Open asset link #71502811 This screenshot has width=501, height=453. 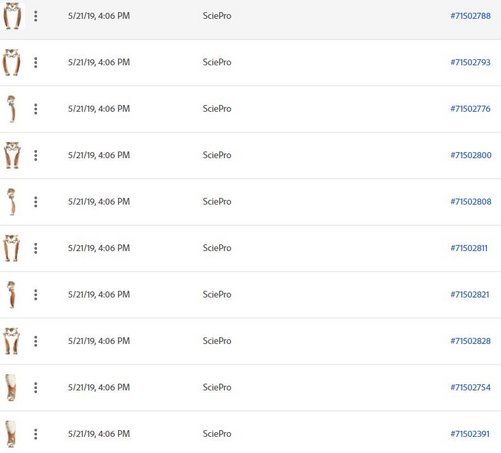pyautogui.click(x=469, y=248)
